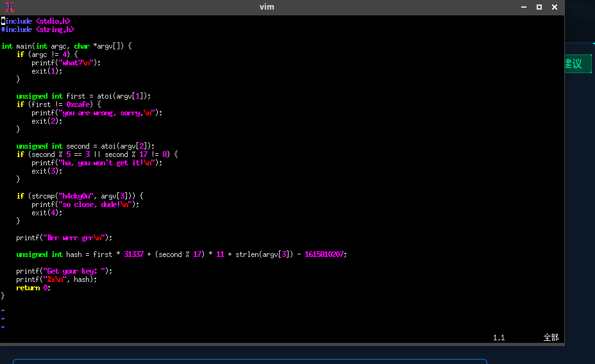
Task: Click the 'exit(1);' line
Action: tap(47, 71)
